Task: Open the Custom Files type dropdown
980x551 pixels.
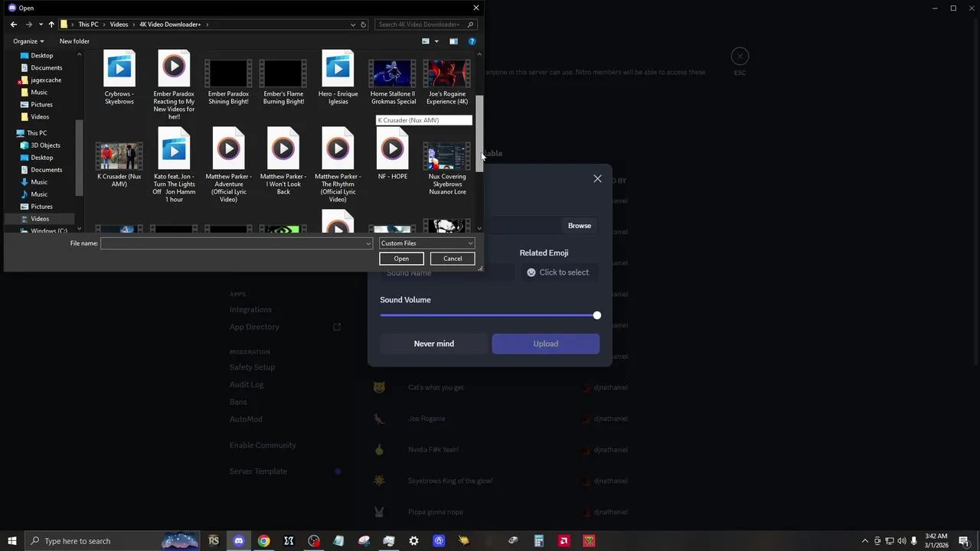Action: (x=426, y=243)
